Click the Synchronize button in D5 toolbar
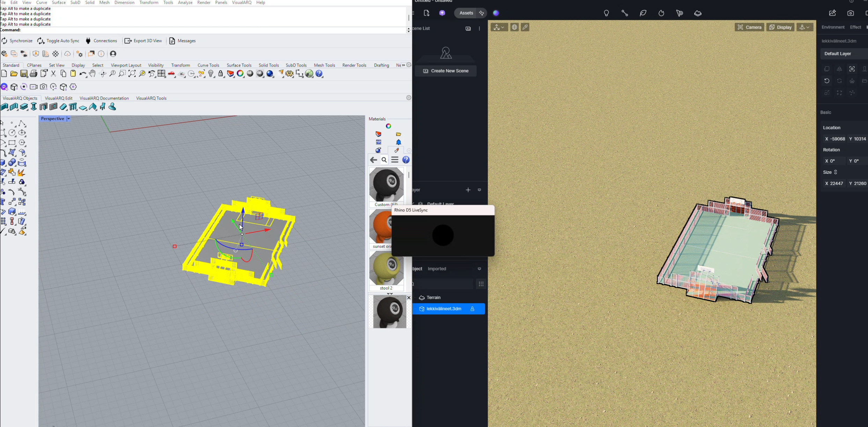The height and width of the screenshot is (427, 868). pyautogui.click(x=17, y=41)
